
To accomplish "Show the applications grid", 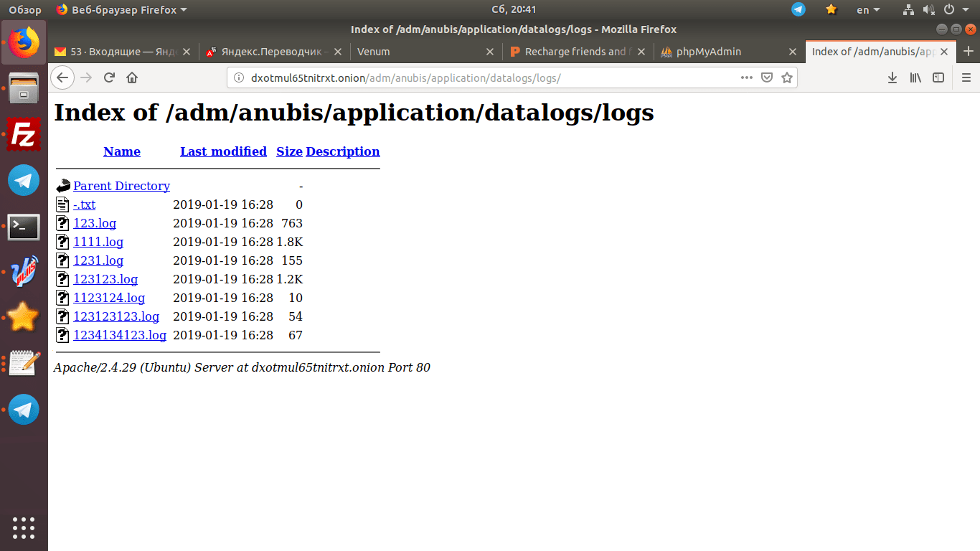I will click(x=24, y=527).
